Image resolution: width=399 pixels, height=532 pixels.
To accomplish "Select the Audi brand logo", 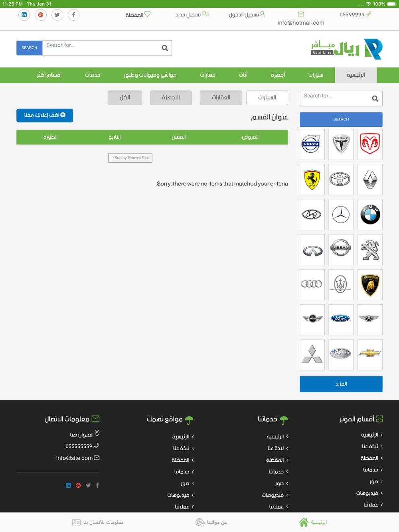I will (x=312, y=285).
